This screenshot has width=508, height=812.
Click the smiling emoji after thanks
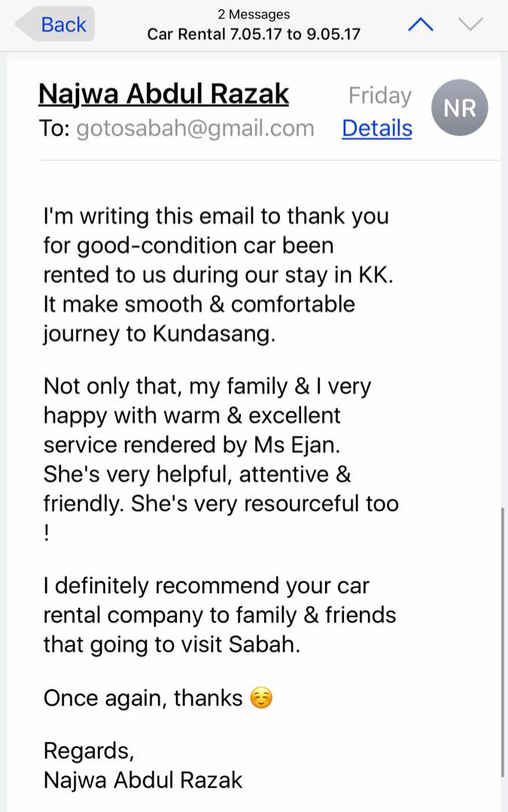260,698
